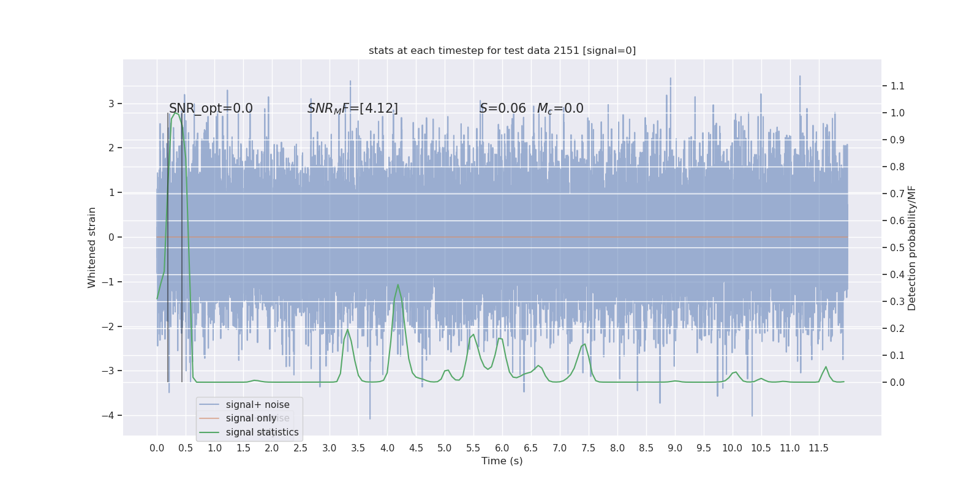Click x-axis tick label 7.0
This screenshot has height=490, width=980.
pos(560,448)
